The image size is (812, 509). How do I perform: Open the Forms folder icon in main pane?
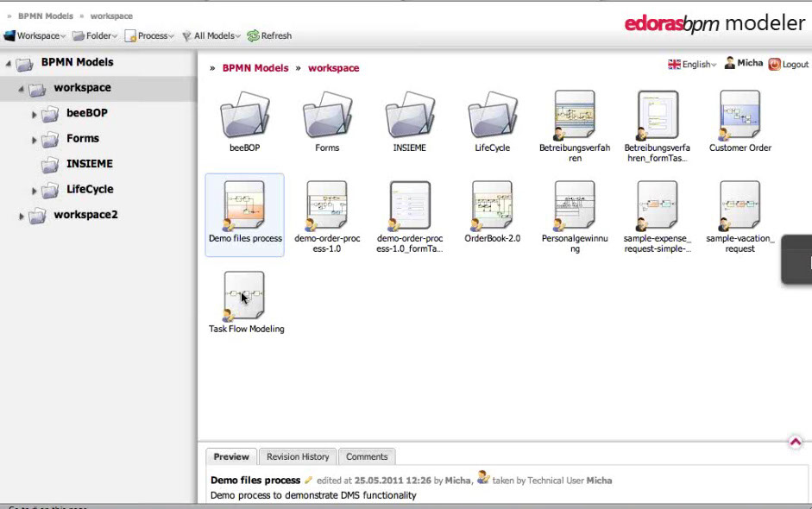(327, 115)
